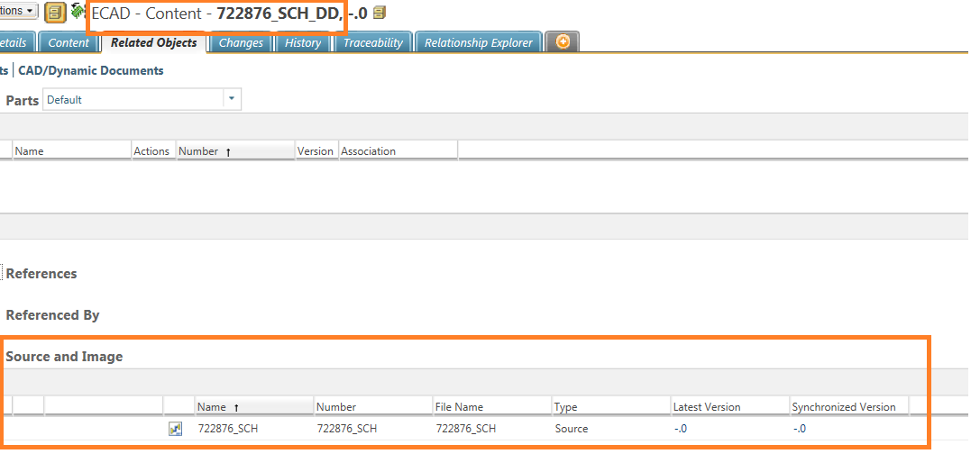Click the Referenced By section heading

[x=52, y=314]
